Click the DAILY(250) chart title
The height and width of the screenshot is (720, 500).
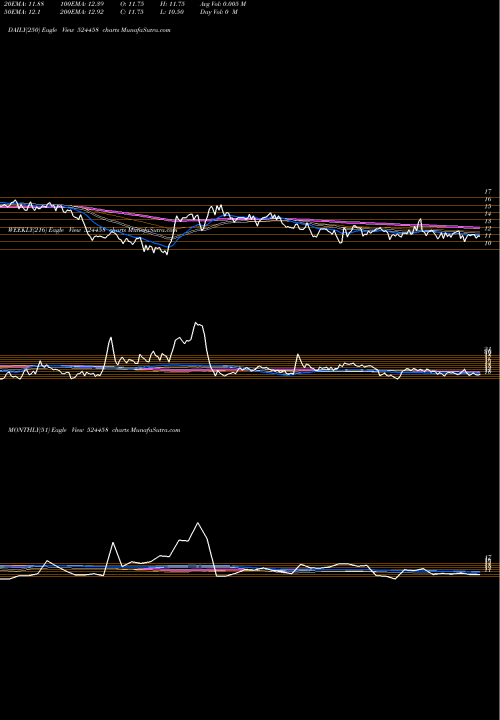[89, 30]
